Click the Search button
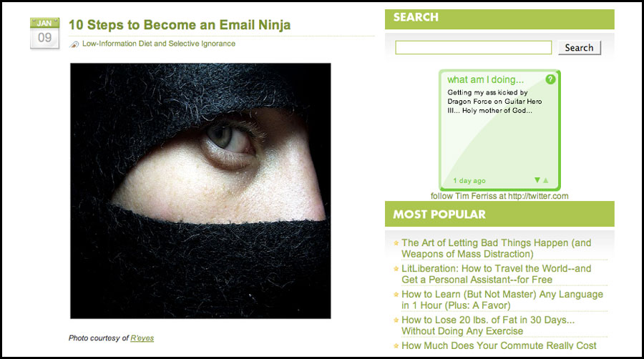Viewport: 644px width, 359px height. tap(579, 48)
